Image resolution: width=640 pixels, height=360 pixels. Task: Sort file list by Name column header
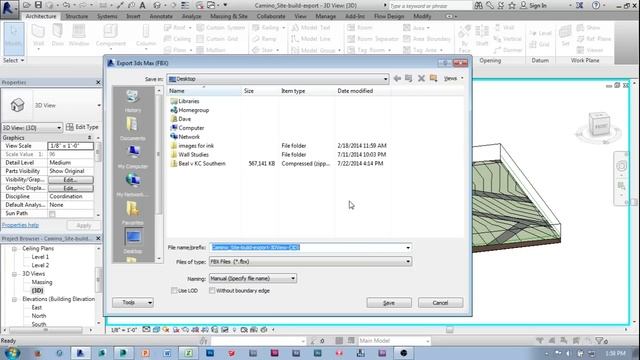pyautogui.click(x=204, y=91)
